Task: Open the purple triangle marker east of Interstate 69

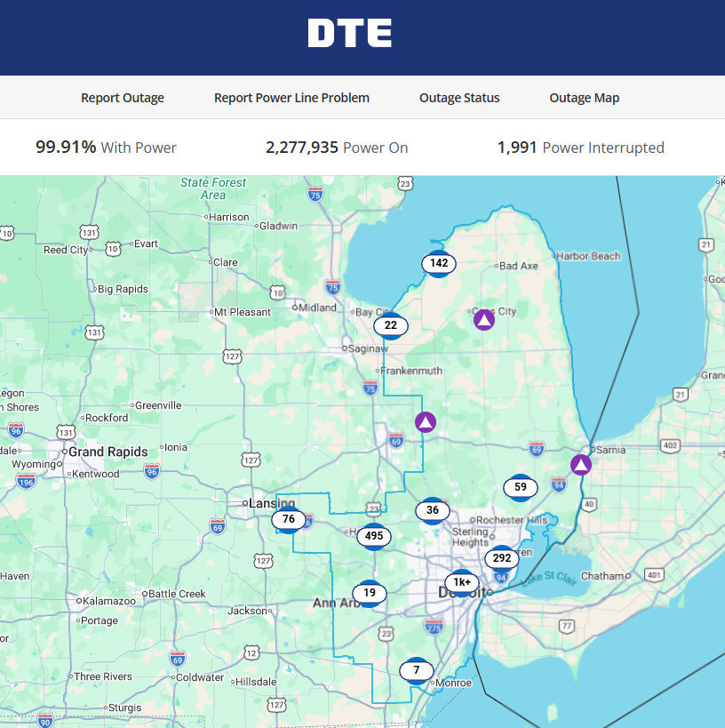Action: click(x=426, y=422)
